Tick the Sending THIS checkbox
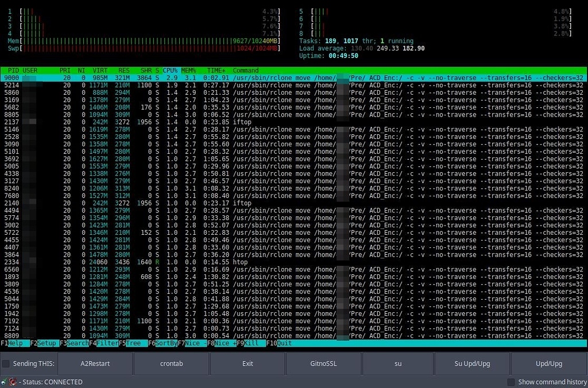 [6, 364]
